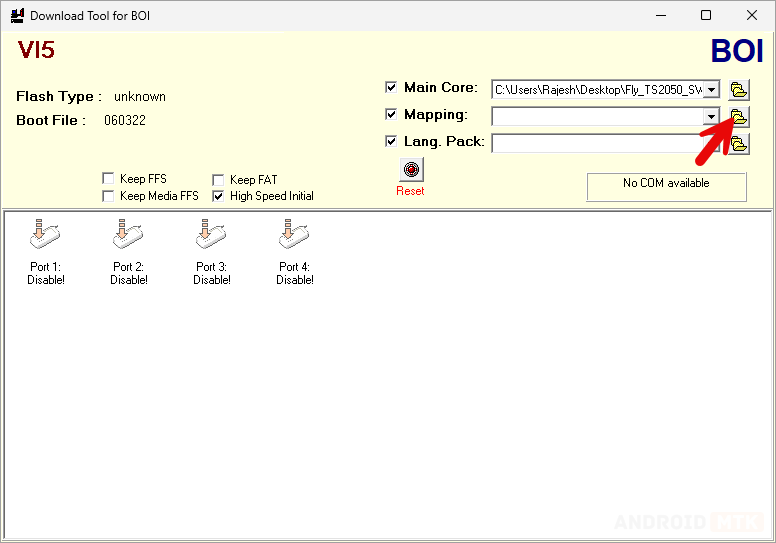Select the Port 4 download icon

coord(295,236)
